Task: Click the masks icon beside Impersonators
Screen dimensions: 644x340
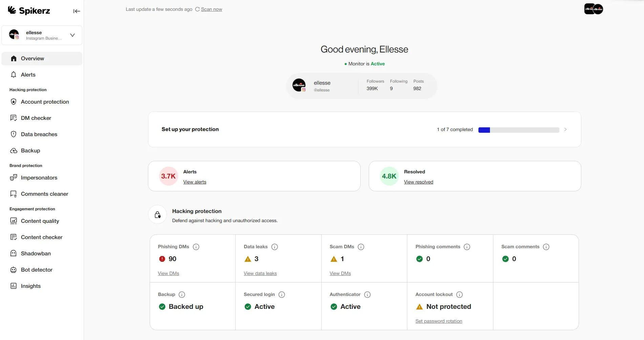Action: pyautogui.click(x=14, y=177)
